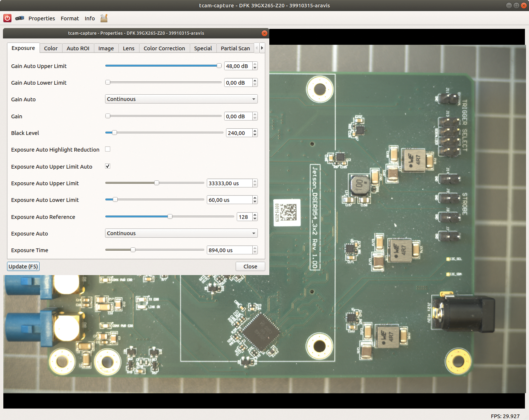The image size is (529, 420).
Task: Select the Auto ROI tab
Action: [x=78, y=48]
